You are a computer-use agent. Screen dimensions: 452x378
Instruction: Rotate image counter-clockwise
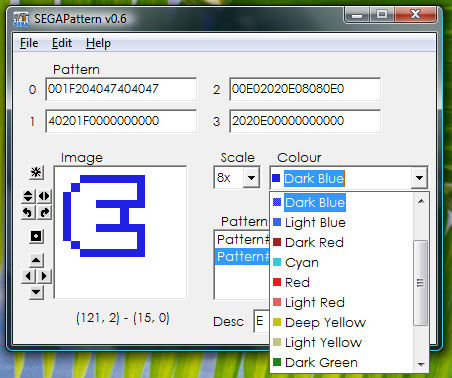pyautogui.click(x=28, y=212)
